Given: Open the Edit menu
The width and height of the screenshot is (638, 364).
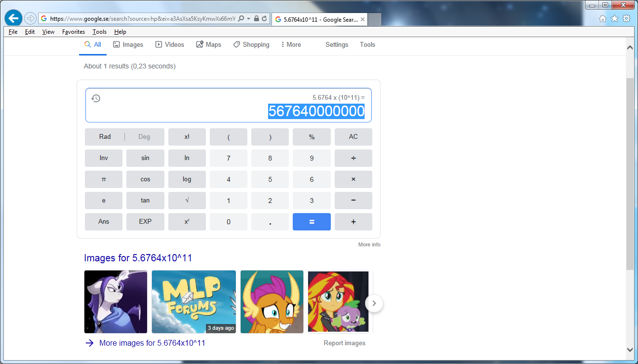Looking at the screenshot, I should (x=30, y=32).
